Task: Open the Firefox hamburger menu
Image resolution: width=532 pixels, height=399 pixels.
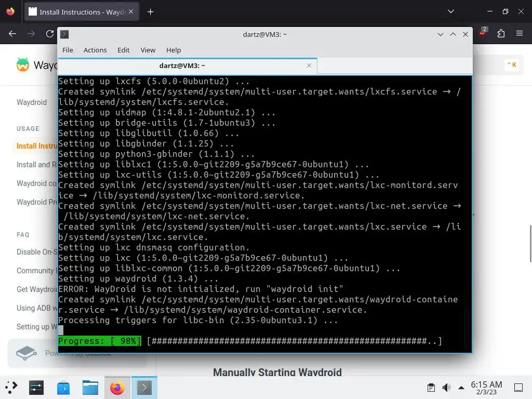Action: 520,33
